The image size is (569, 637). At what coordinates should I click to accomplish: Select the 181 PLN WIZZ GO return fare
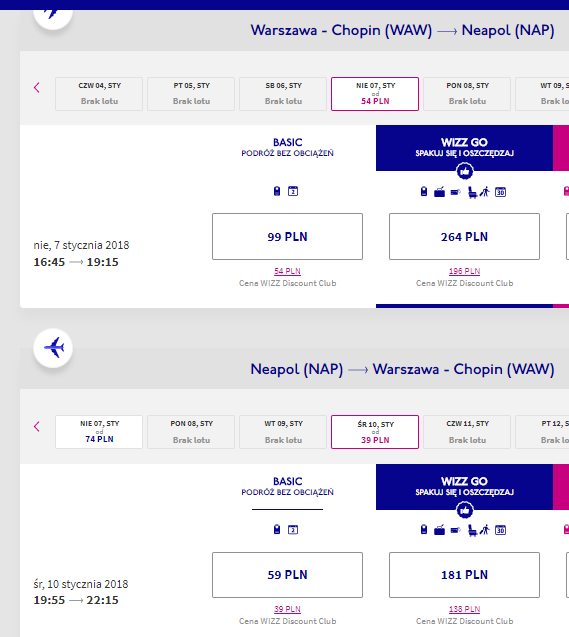click(464, 575)
